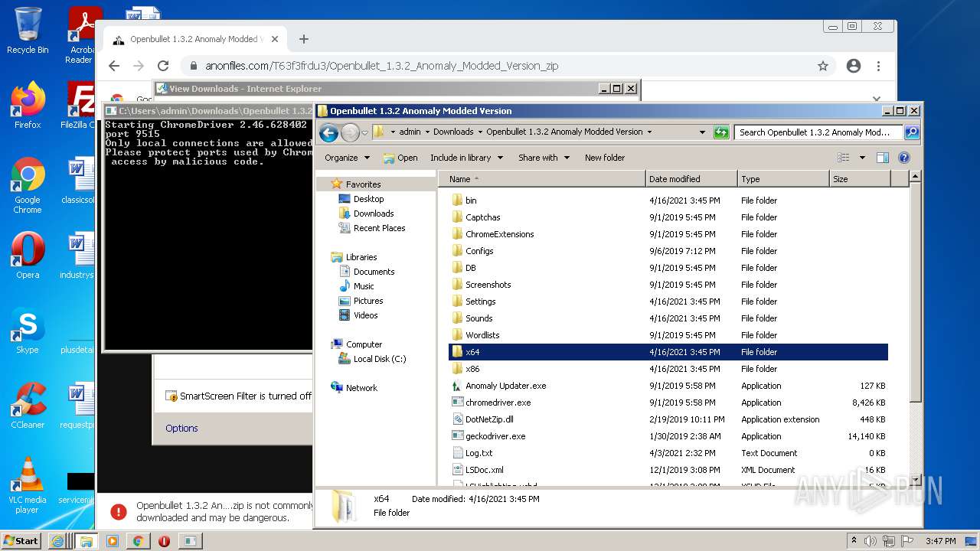Viewport: 980px width, 551px height.
Task: Click admin in the address breadcrumb
Action: pos(410,132)
